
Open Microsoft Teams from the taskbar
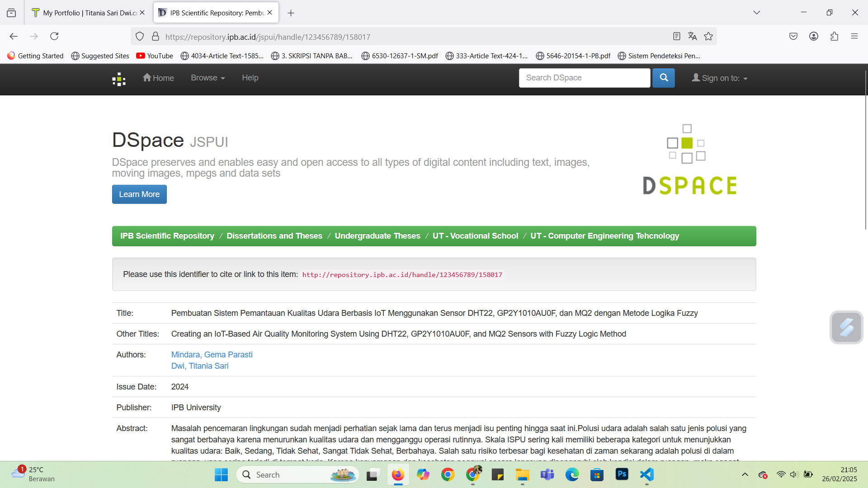pyautogui.click(x=547, y=474)
